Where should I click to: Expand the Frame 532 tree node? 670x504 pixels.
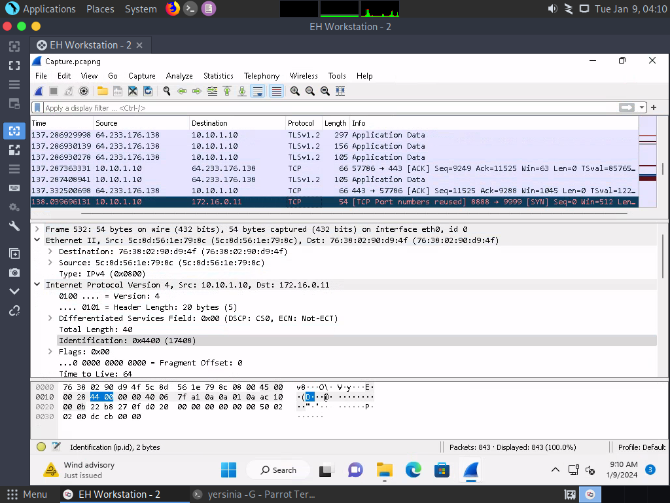coord(38,229)
